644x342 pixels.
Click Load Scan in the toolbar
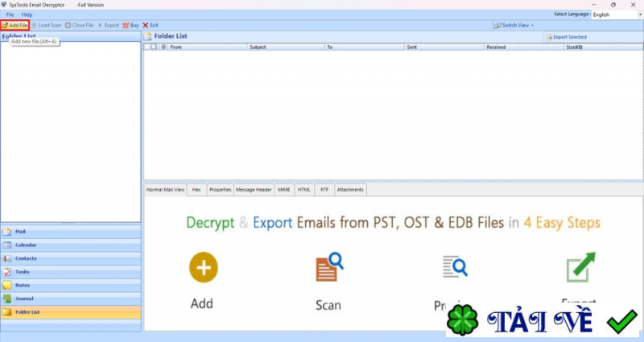[47, 25]
